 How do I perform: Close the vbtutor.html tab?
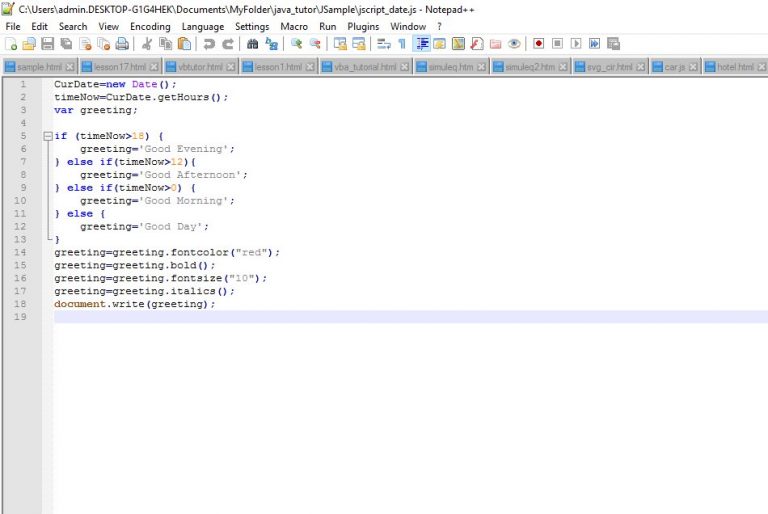(230, 67)
